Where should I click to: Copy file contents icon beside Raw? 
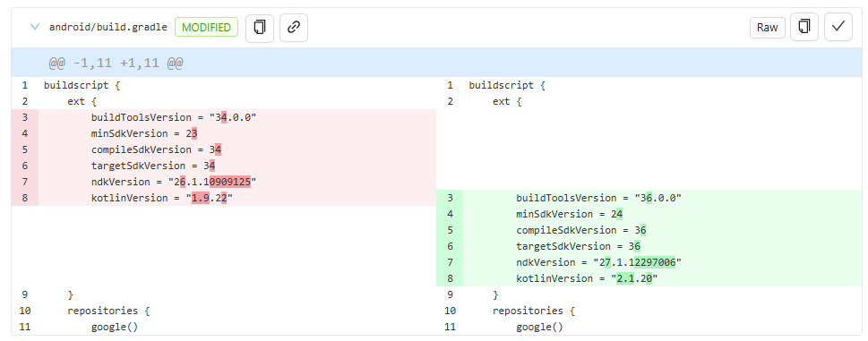click(x=804, y=27)
